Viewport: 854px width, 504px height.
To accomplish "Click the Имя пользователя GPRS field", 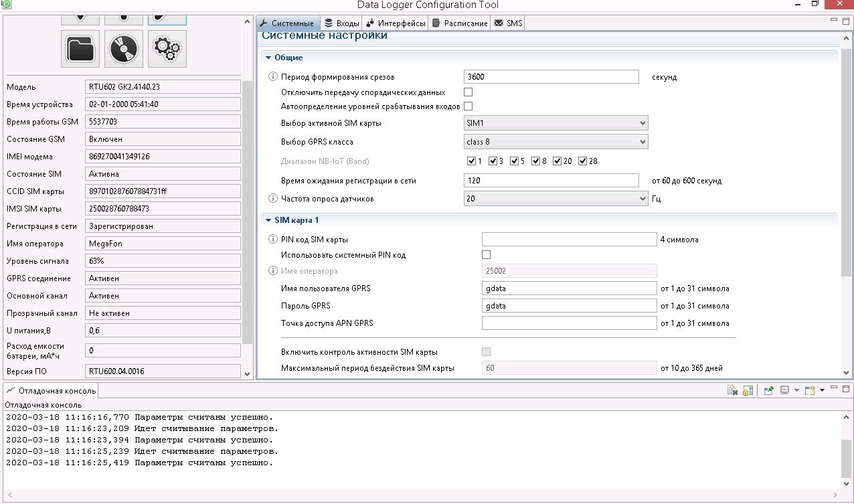I will pyautogui.click(x=570, y=288).
